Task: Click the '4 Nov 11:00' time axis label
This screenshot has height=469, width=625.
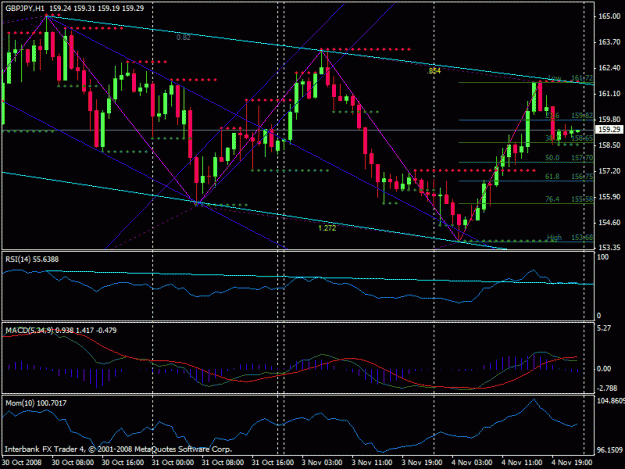Action: point(522,463)
